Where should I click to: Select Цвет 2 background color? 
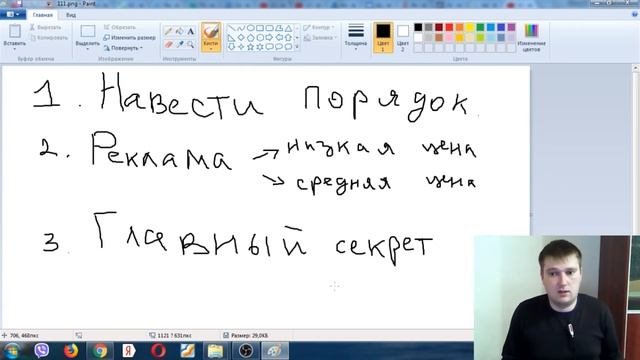point(402,38)
